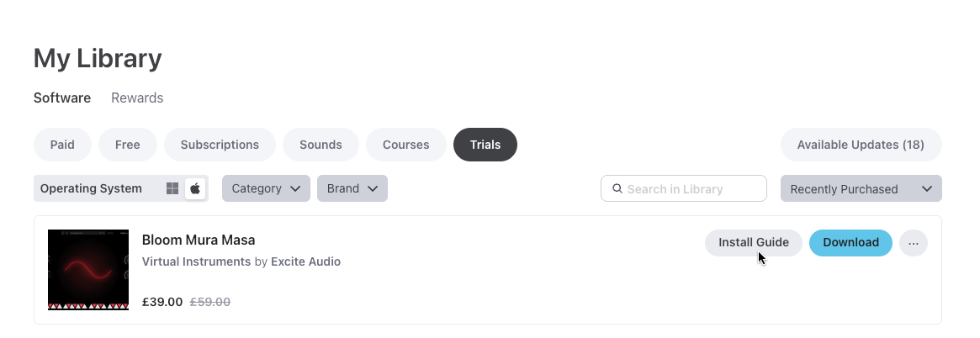Viewport: 980px width, 338px height.
Task: Filter library by Sounds
Action: (x=320, y=145)
